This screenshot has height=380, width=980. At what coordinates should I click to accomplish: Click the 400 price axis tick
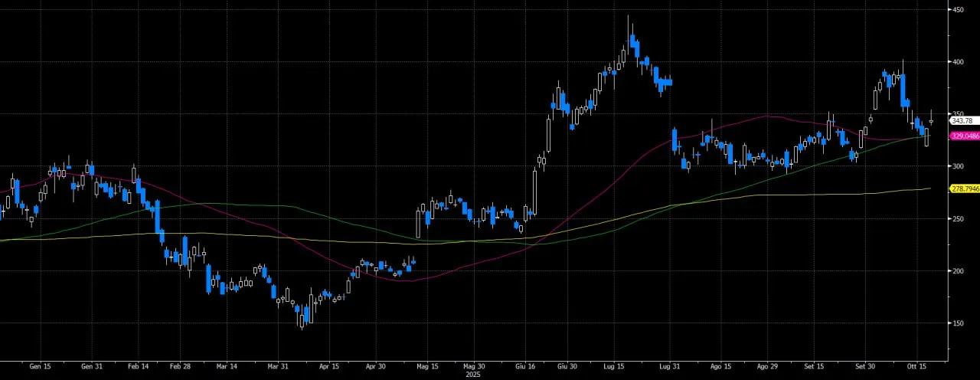coord(957,61)
